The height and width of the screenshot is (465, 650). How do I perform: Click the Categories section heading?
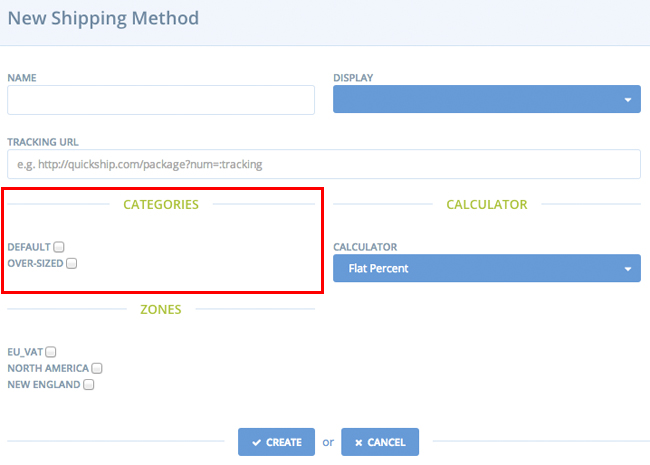click(x=161, y=204)
